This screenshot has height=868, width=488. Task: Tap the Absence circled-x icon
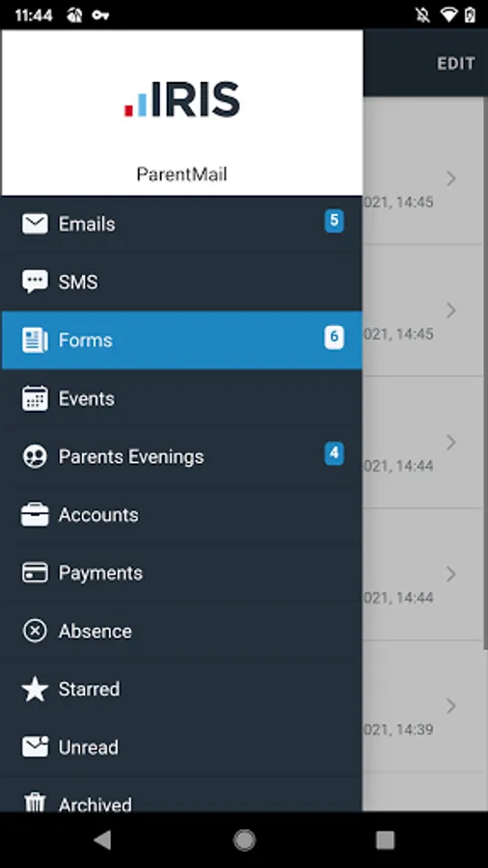(x=35, y=631)
